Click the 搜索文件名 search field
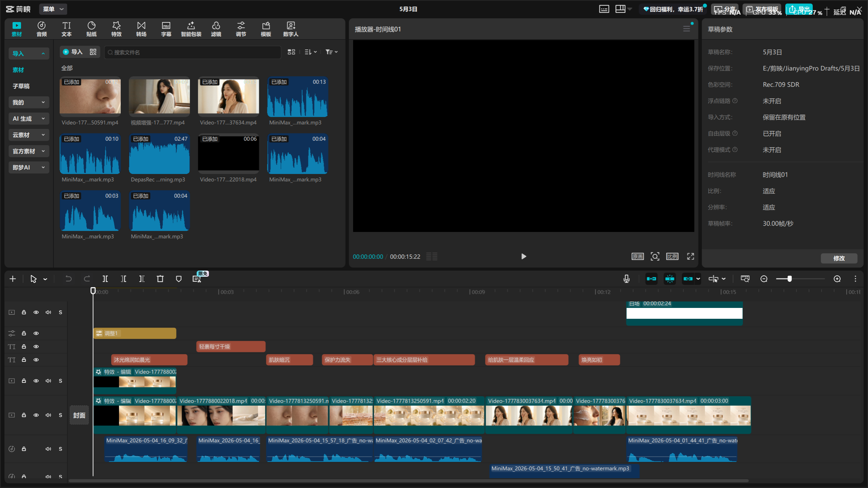The image size is (868, 488). (193, 52)
